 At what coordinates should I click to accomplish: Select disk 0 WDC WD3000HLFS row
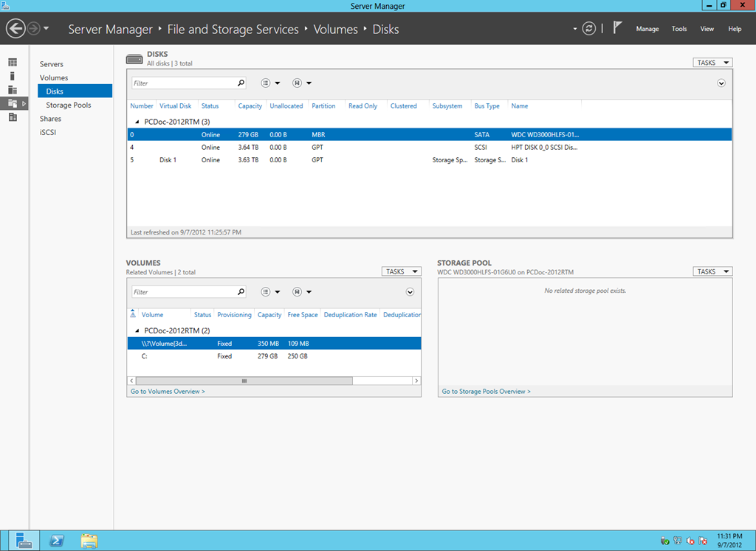click(430, 134)
